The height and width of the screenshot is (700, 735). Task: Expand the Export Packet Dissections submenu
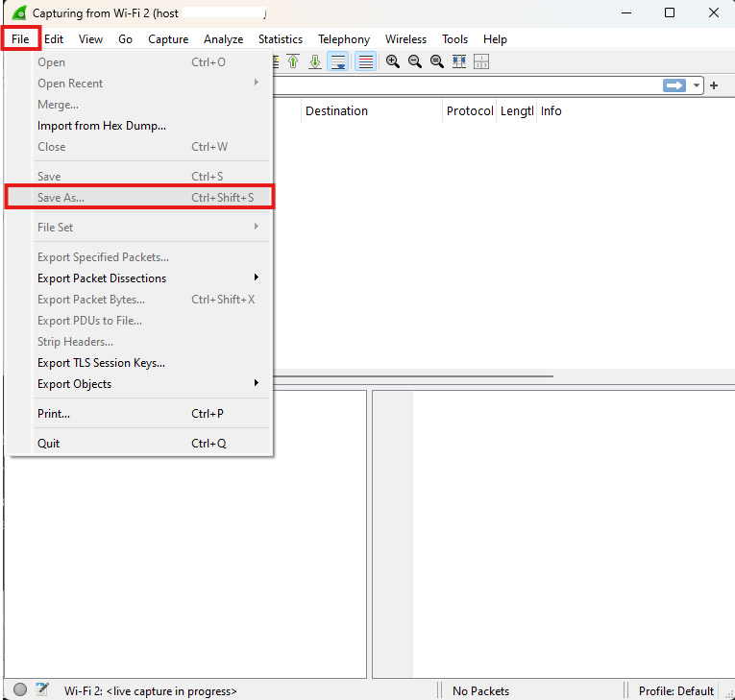point(138,278)
